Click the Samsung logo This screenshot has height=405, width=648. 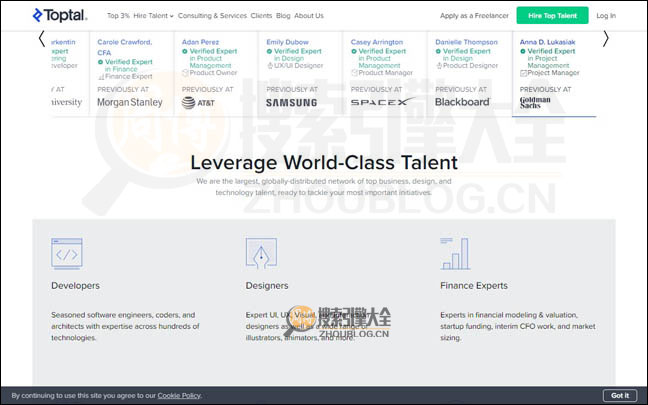[x=291, y=102]
